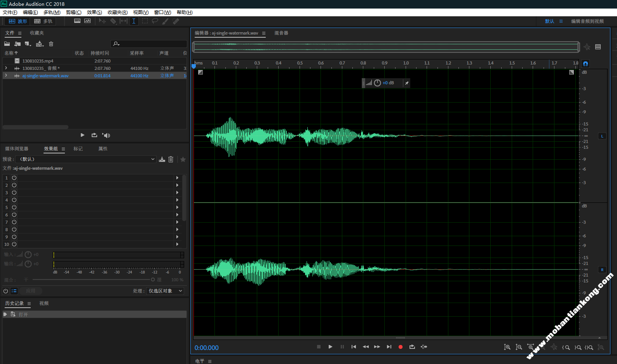The height and width of the screenshot is (364, 617).
Task: Switch to the 标记 tab
Action: [78, 149]
